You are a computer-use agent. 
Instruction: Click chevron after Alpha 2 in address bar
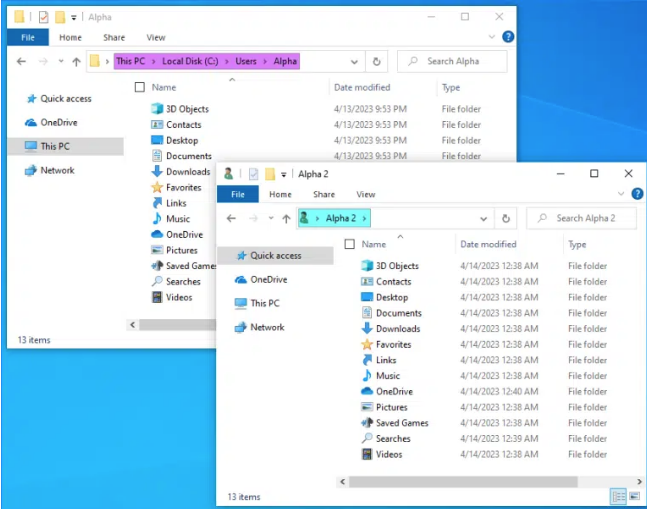[364, 219]
